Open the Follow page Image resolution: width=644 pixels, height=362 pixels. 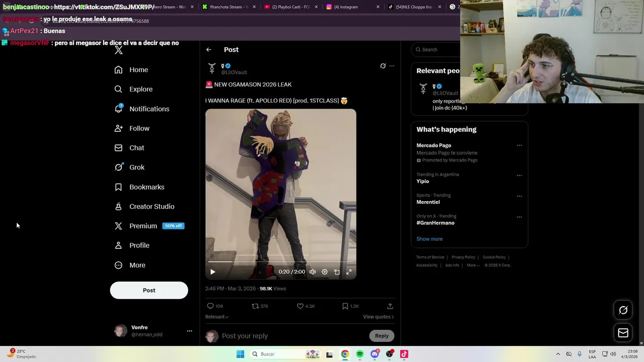pyautogui.click(x=132, y=128)
